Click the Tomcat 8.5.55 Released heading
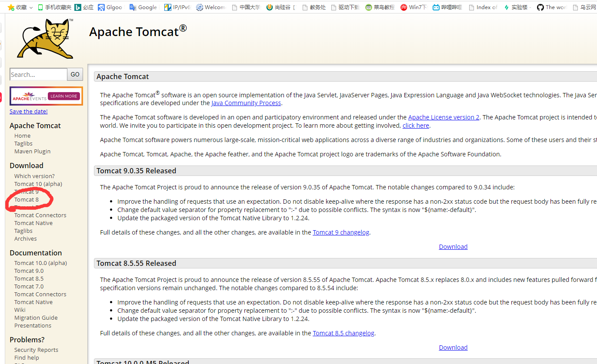 click(137, 263)
